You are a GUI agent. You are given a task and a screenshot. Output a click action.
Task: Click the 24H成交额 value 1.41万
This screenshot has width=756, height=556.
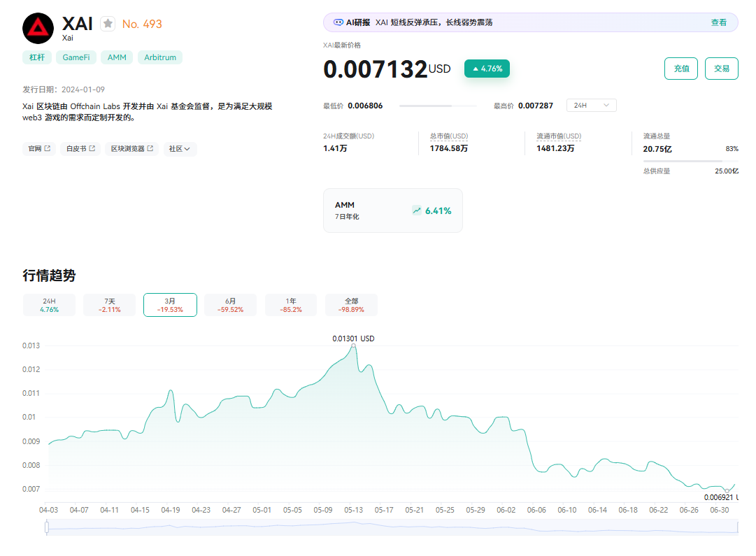[335, 148]
